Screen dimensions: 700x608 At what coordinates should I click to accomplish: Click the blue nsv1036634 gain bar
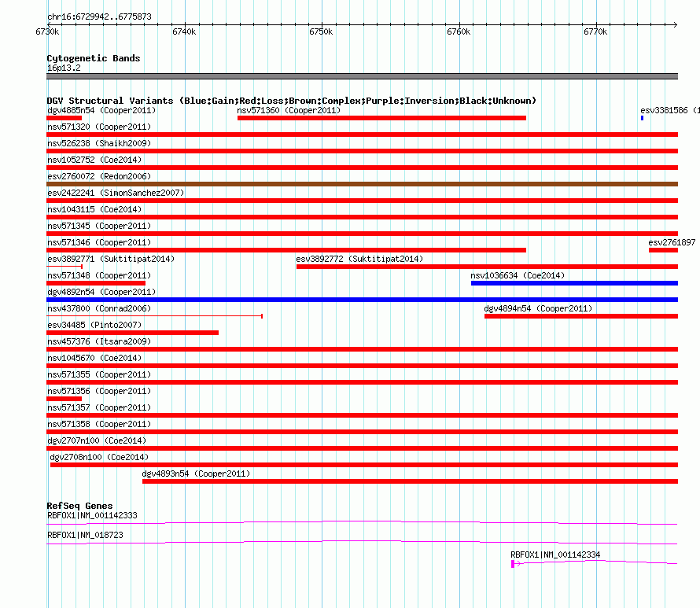575,283
